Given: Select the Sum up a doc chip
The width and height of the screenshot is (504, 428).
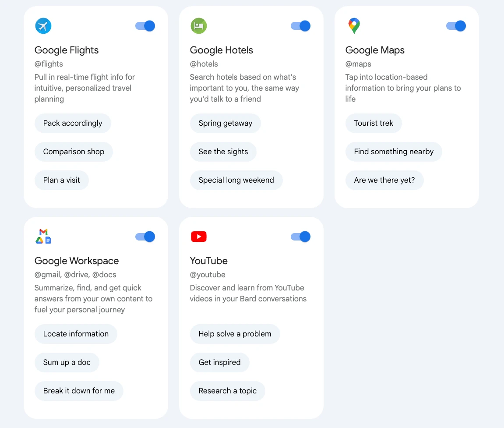Looking at the screenshot, I should point(67,362).
